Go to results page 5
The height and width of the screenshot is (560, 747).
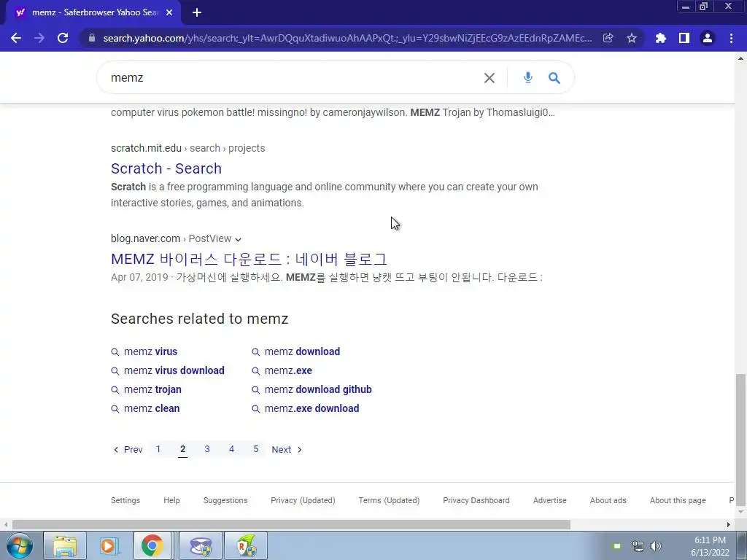(256, 449)
